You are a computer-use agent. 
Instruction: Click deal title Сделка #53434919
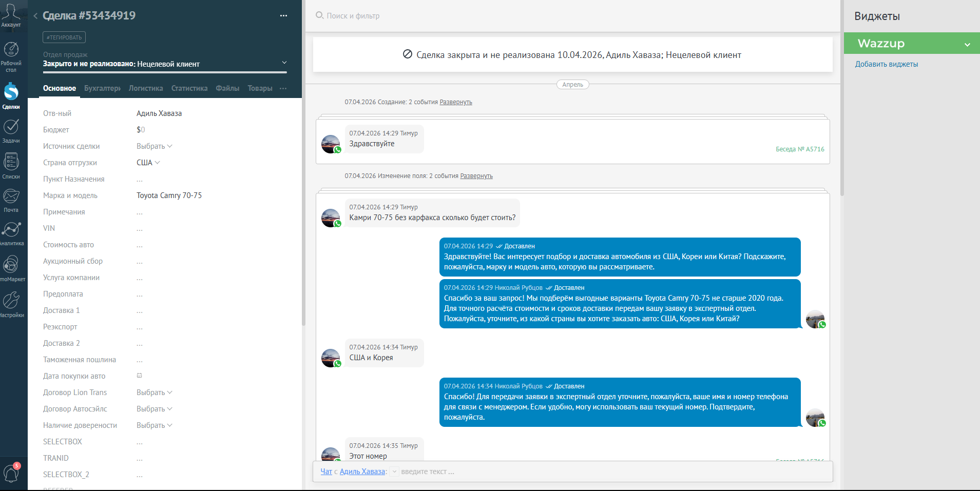click(x=89, y=16)
